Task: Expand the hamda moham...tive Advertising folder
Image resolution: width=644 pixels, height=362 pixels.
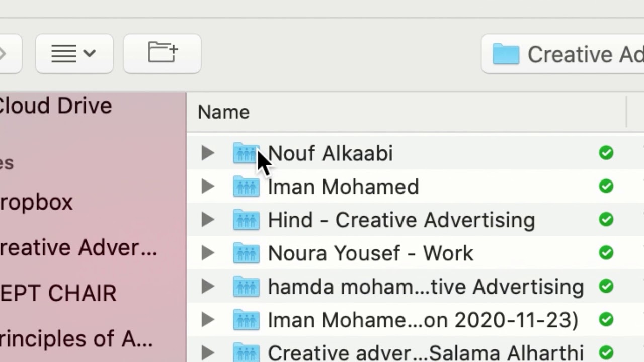Action: pyautogui.click(x=207, y=287)
